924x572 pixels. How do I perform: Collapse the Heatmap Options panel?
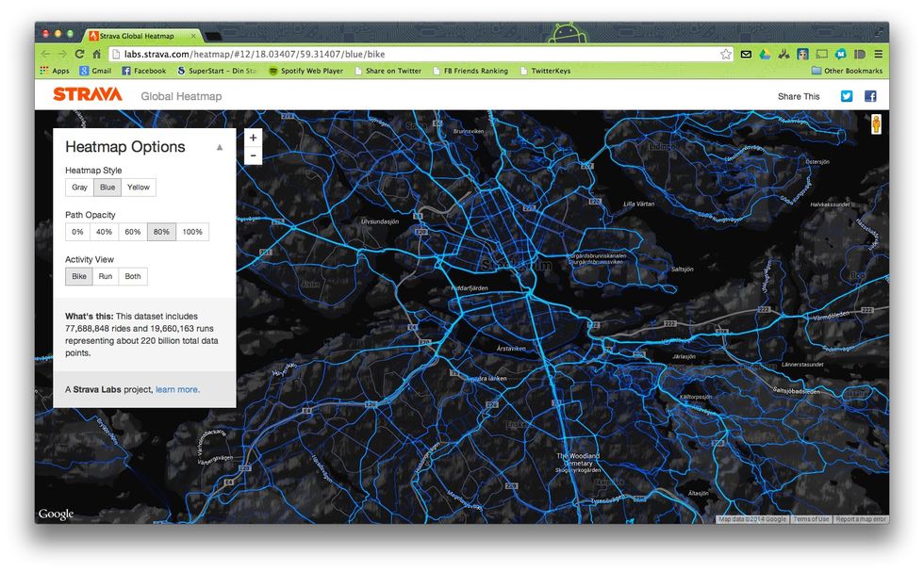pyautogui.click(x=220, y=147)
